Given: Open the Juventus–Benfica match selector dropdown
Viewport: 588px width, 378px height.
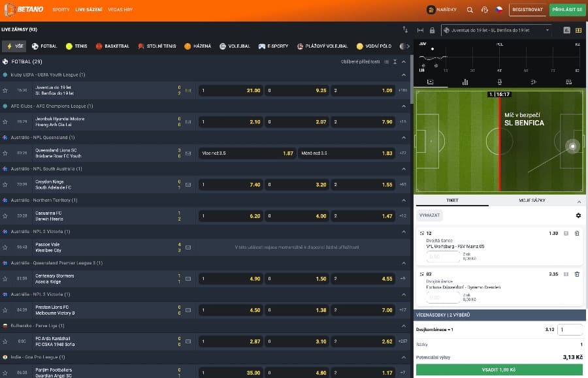Looking at the screenshot, I should [497, 30].
